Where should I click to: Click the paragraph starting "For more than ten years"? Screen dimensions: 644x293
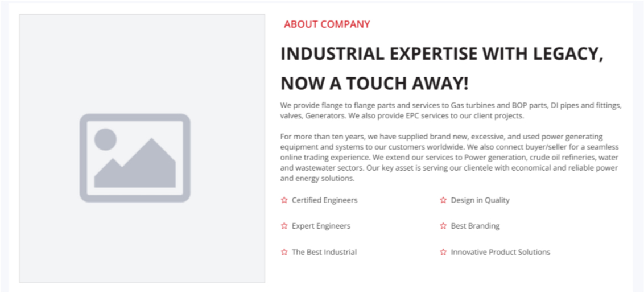coord(449,157)
